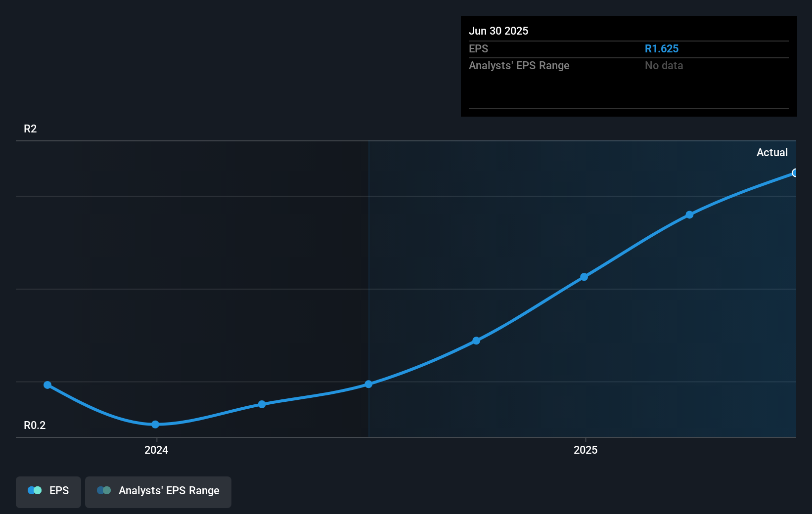Click the lowest EPS data point near 2024
This screenshot has width=812, height=514.
pos(155,424)
